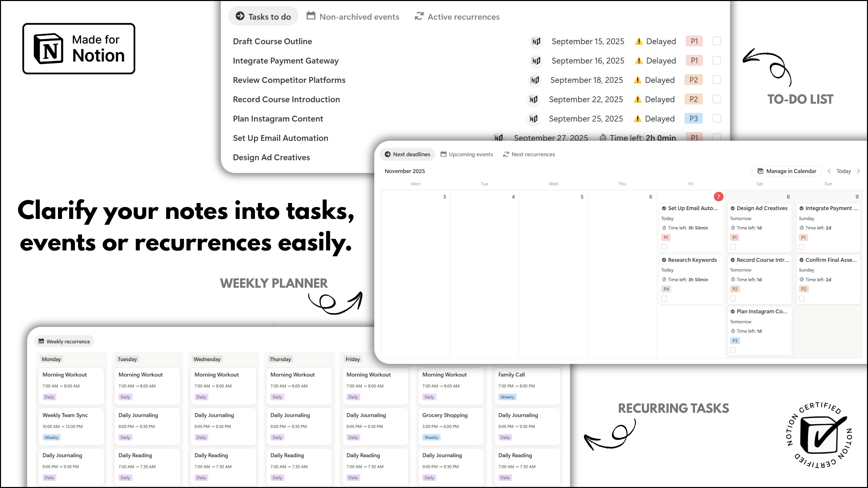
Task: Click the Made for Notion logo badge
Action: coord(79,48)
